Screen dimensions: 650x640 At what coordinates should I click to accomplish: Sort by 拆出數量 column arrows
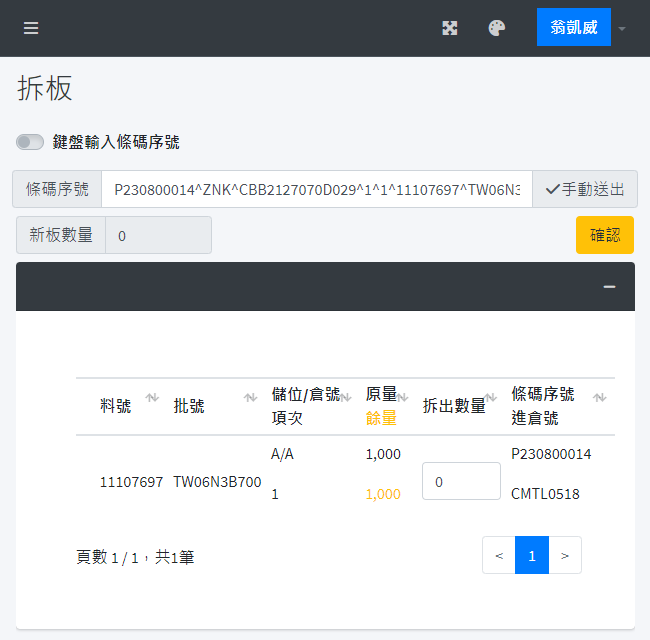491,398
